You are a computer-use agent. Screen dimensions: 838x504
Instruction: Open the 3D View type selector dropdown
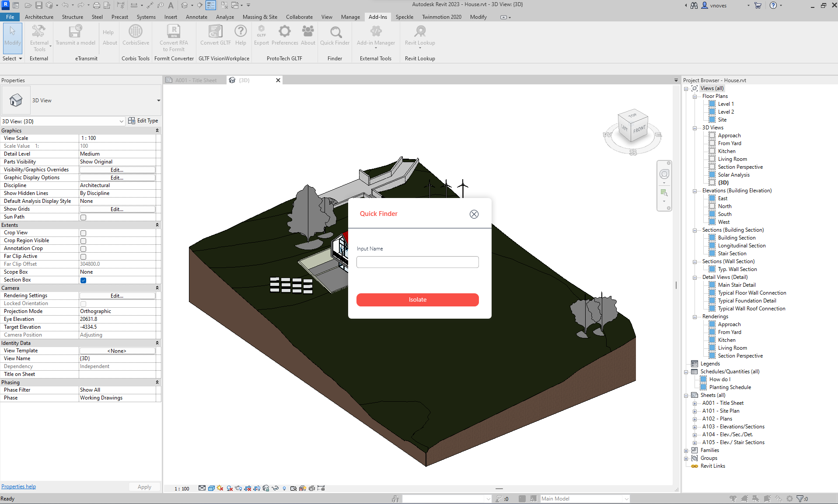click(158, 101)
